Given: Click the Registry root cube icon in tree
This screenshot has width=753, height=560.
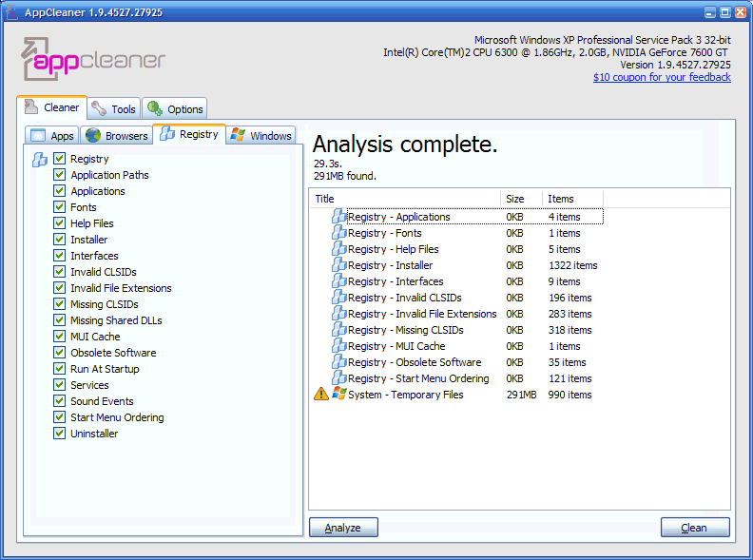Looking at the screenshot, I should click(x=40, y=159).
